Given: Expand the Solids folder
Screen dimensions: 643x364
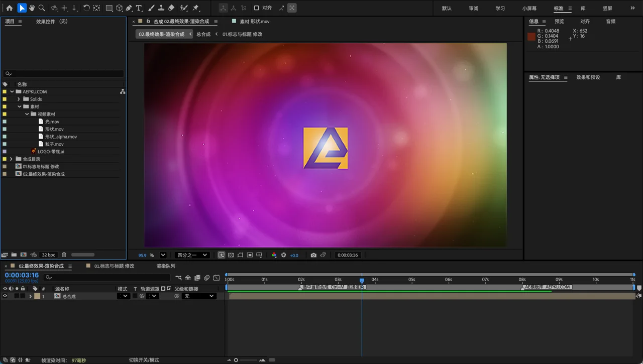Looking at the screenshot, I should [19, 99].
